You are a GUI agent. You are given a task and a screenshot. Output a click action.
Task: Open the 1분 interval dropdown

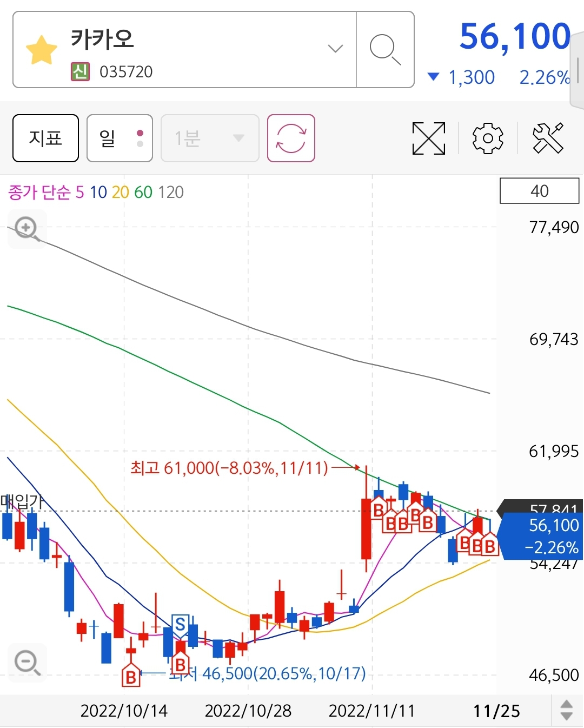coord(210,138)
